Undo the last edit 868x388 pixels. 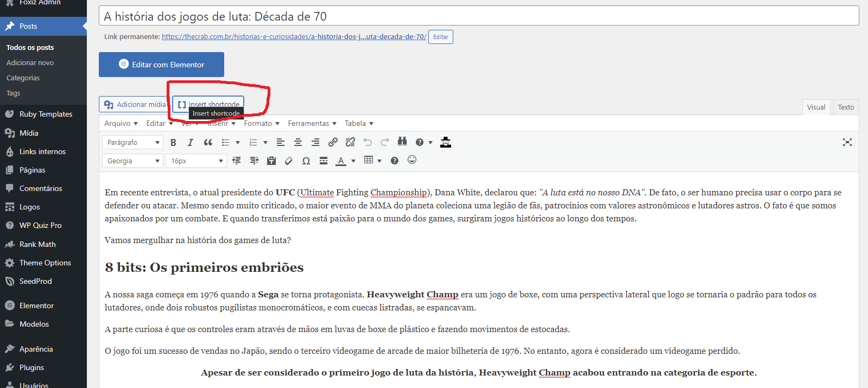pyautogui.click(x=368, y=143)
